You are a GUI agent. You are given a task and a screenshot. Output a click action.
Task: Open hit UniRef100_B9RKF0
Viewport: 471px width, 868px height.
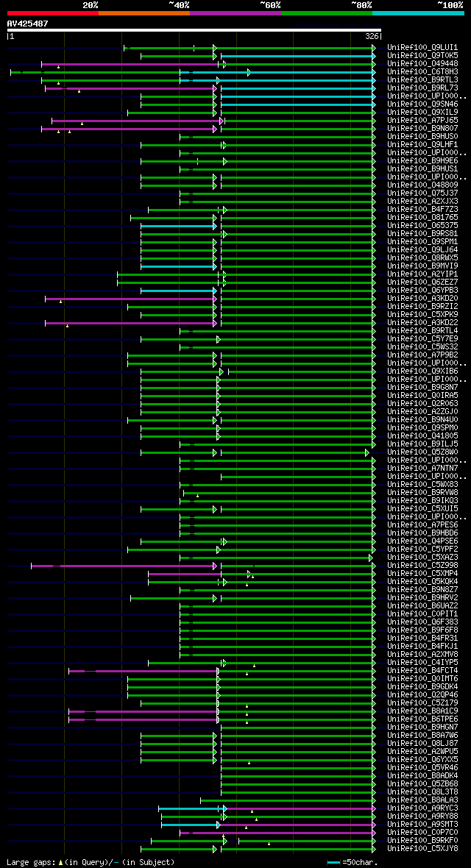pyautogui.click(x=422, y=841)
